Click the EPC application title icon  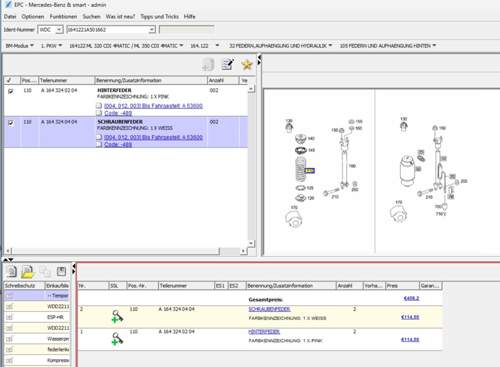(x=8, y=5)
